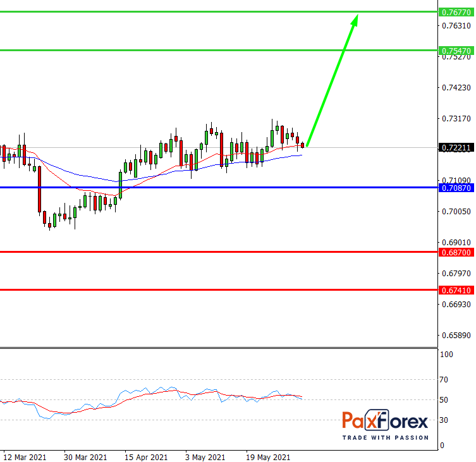Screen dimensions: 476x462
Task: Click the red 0.68700 price label
Action: 456,252
